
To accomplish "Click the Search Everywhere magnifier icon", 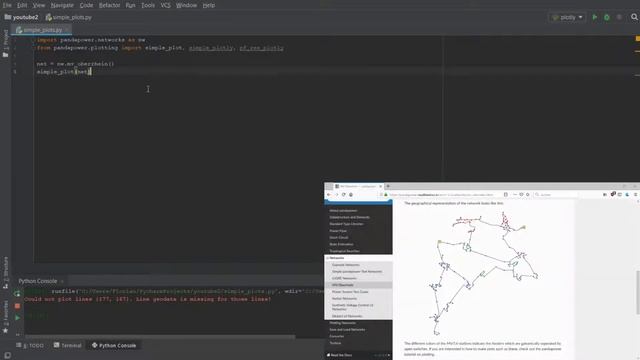I will click(x=634, y=17).
